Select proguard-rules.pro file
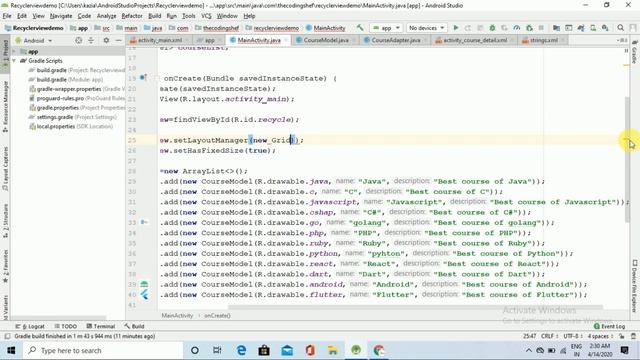Viewport: 640px width, 360px height. (77, 98)
